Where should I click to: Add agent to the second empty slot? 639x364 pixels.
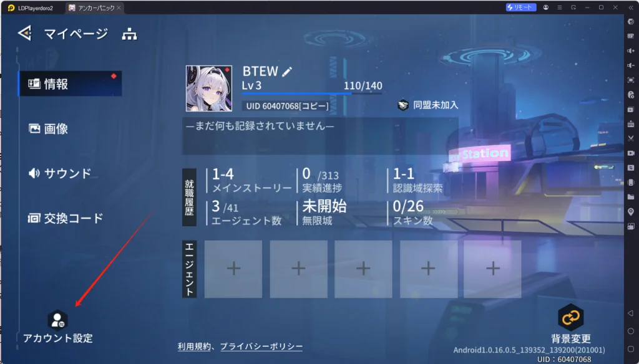[299, 269]
